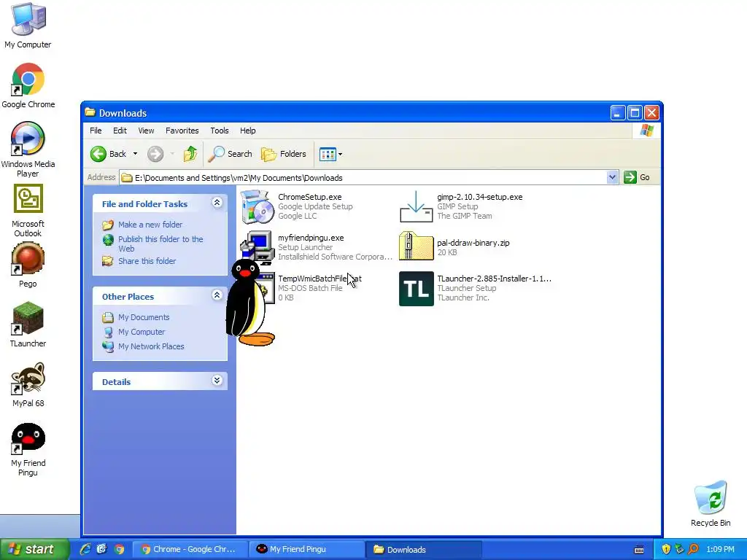Click Publish this folder to the Web
Image resolution: width=747 pixels, height=560 pixels.
click(160, 244)
